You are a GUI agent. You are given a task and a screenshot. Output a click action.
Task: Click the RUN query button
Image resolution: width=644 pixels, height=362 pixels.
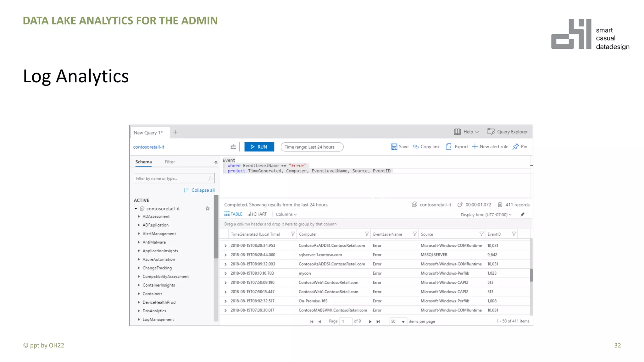259,147
